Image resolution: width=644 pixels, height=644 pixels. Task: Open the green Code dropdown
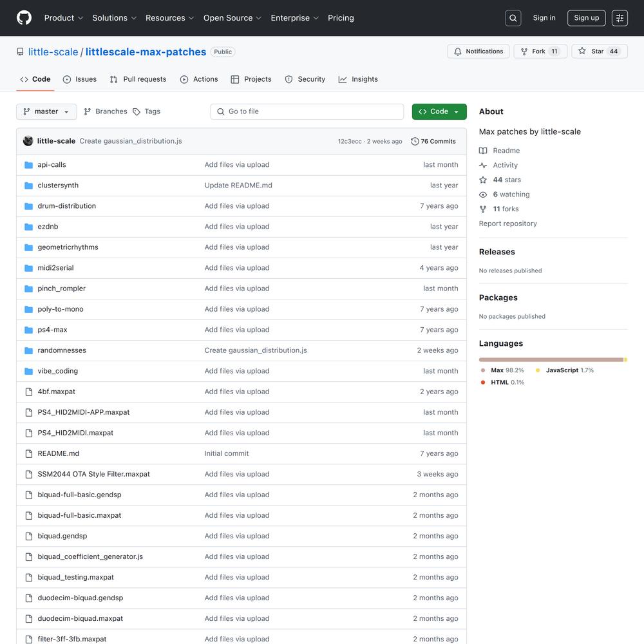(x=439, y=111)
